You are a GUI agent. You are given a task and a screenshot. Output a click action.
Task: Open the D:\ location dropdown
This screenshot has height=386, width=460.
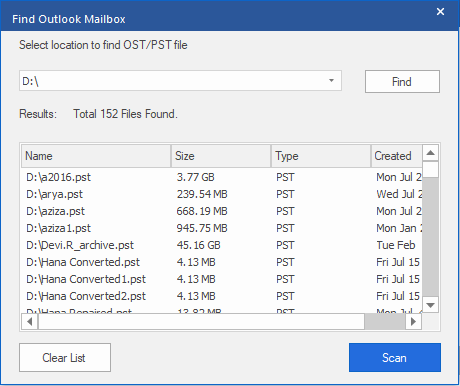click(331, 80)
